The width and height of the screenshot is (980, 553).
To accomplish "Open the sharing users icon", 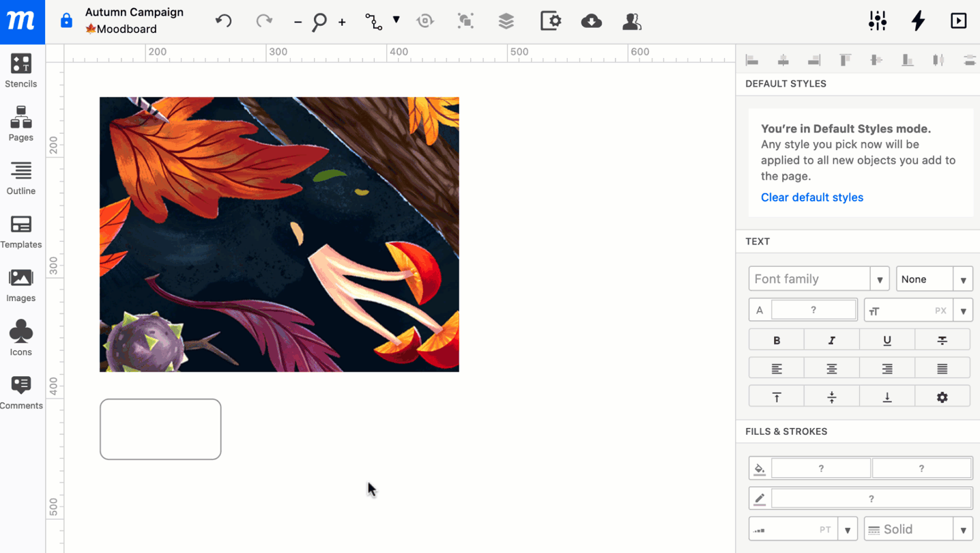I will (631, 21).
